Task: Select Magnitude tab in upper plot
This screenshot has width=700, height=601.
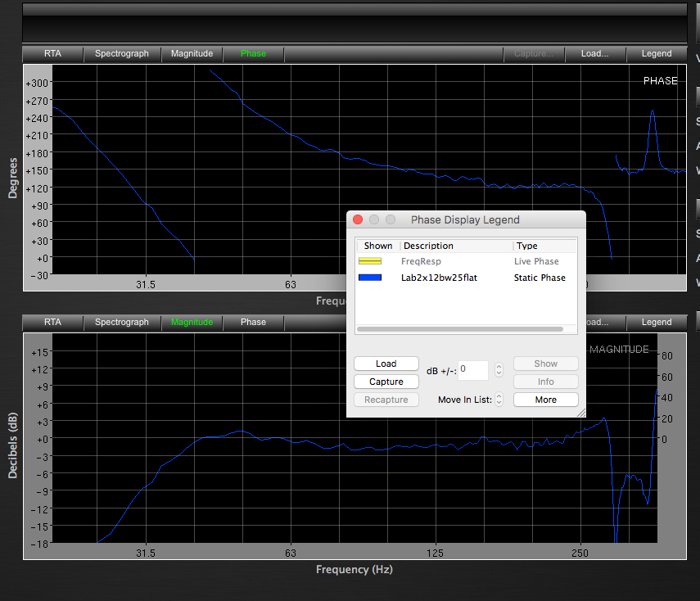Action: tap(192, 53)
